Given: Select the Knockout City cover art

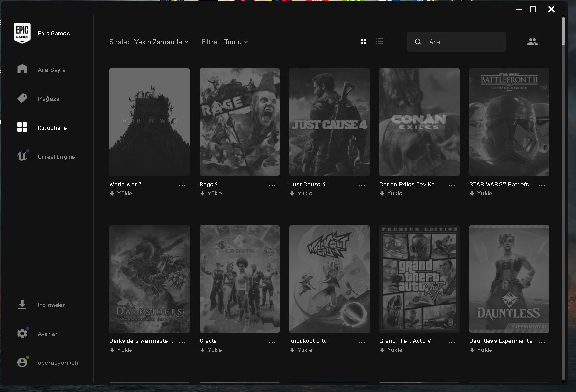Looking at the screenshot, I should pos(330,279).
